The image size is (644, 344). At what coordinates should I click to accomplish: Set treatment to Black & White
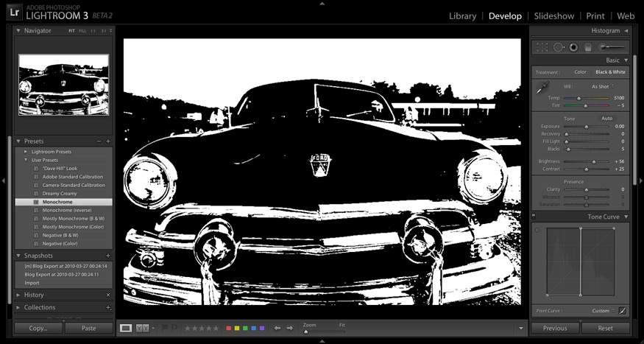tap(610, 72)
